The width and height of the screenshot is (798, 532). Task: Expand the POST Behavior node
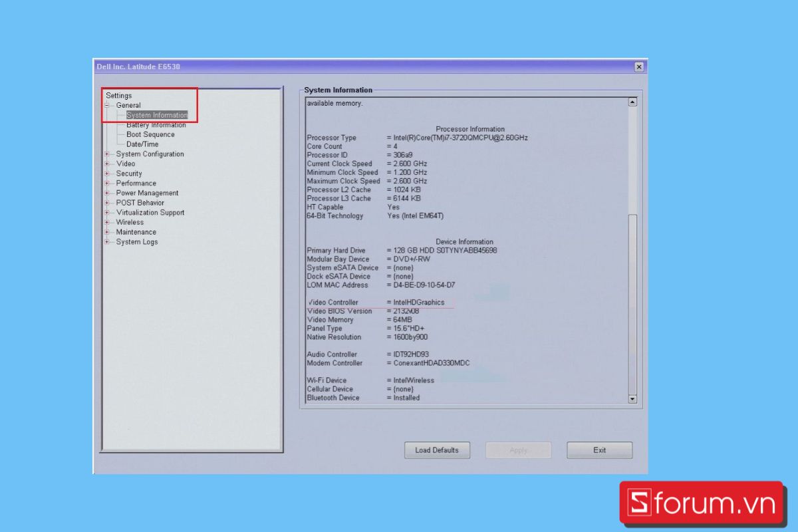click(x=106, y=203)
